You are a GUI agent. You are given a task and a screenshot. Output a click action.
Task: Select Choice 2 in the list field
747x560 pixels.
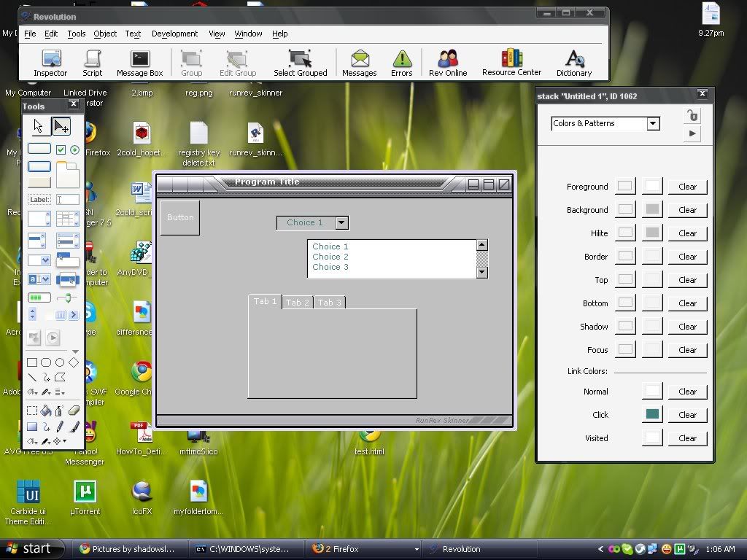click(x=330, y=257)
